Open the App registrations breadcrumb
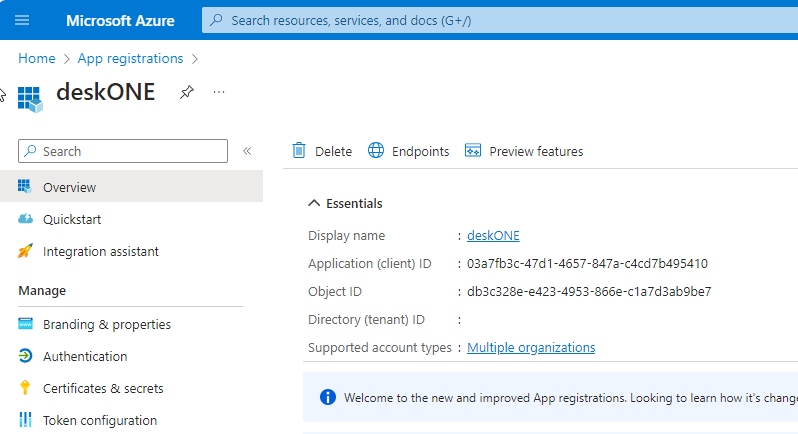The width and height of the screenshot is (798, 434). [130, 59]
